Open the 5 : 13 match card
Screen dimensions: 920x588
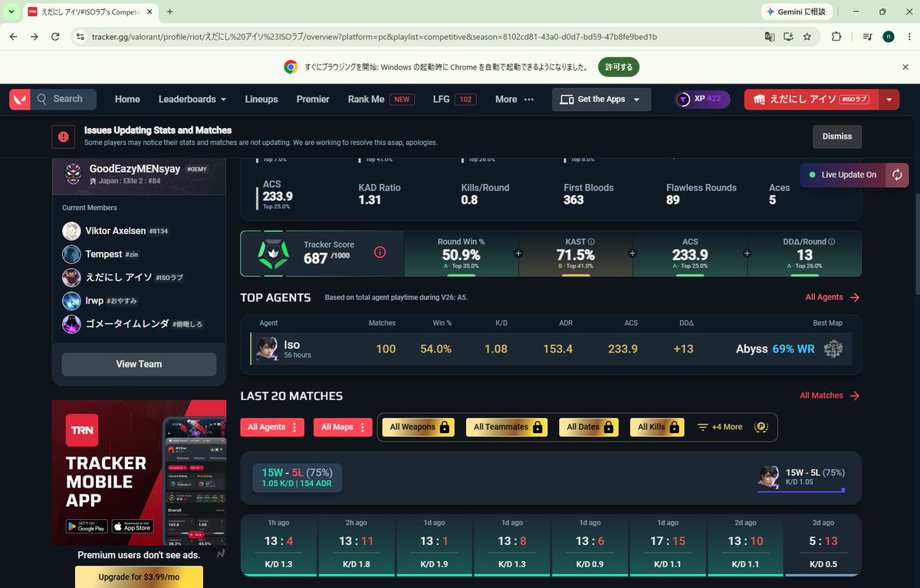tap(823, 545)
